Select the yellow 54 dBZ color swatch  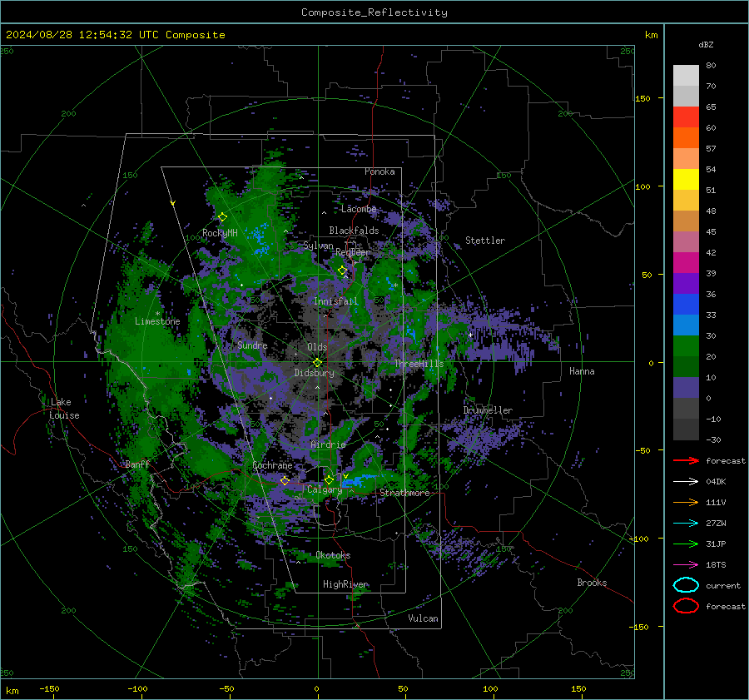[x=686, y=179]
